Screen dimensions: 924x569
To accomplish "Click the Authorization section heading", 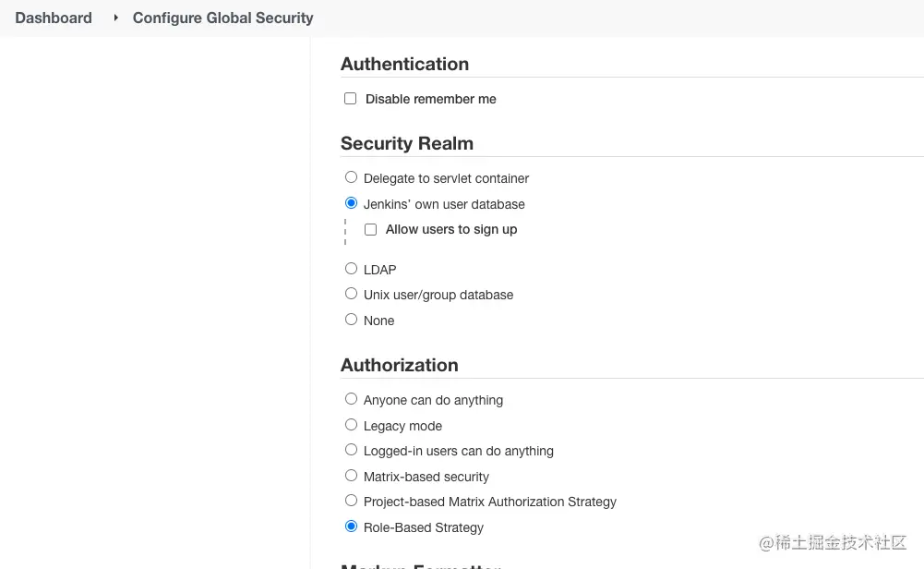I will [x=399, y=365].
